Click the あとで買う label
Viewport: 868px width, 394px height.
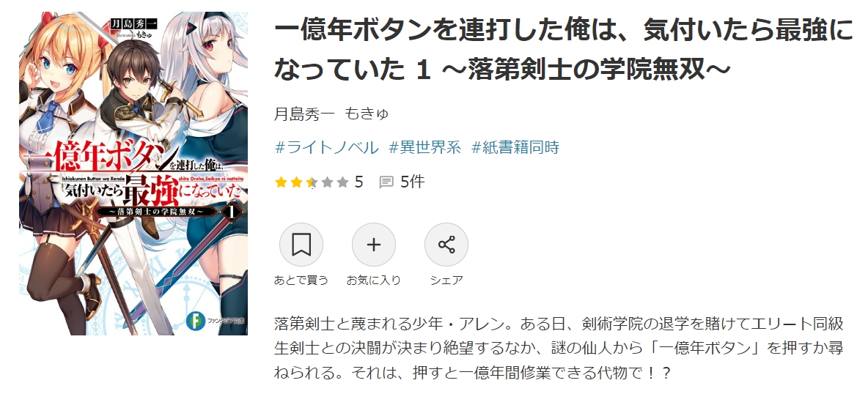[301, 280]
